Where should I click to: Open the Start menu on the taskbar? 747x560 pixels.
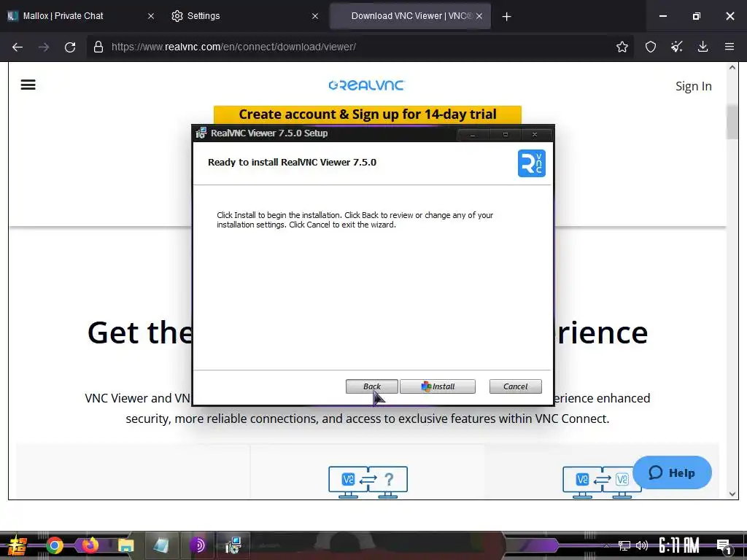[x=18, y=545]
